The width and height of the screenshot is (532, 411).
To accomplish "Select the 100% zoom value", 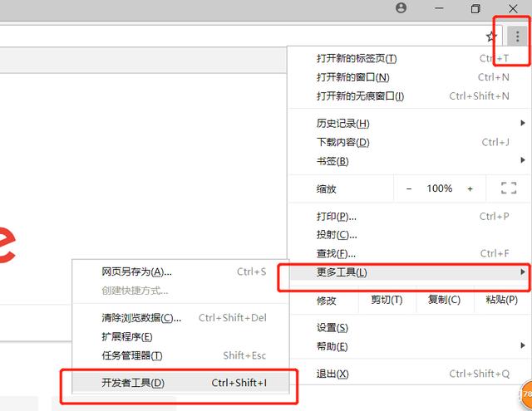I will point(440,188).
